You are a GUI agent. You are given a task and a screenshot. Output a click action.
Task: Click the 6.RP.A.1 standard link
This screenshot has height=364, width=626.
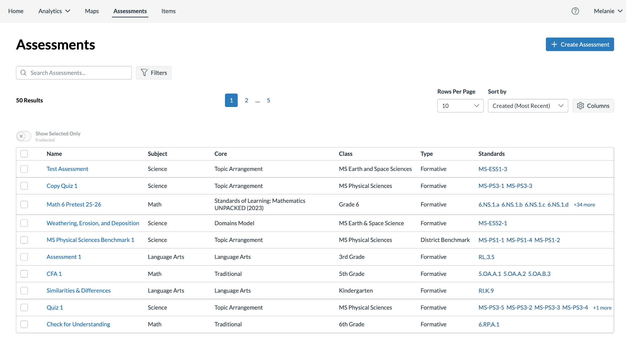tap(489, 324)
